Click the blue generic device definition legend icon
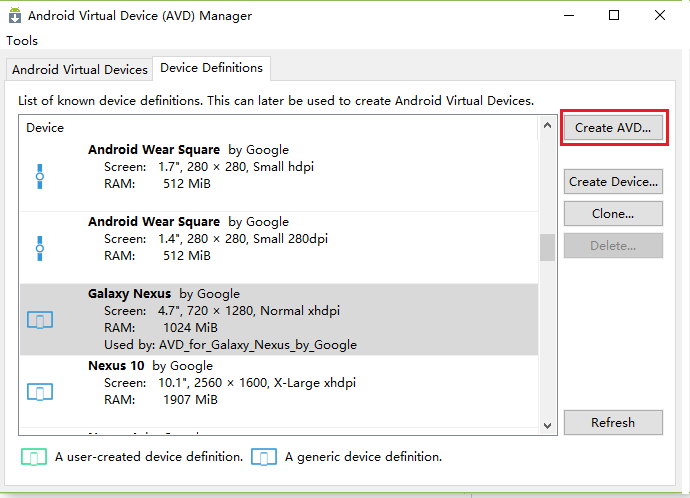This screenshot has height=498, width=690. [x=264, y=457]
